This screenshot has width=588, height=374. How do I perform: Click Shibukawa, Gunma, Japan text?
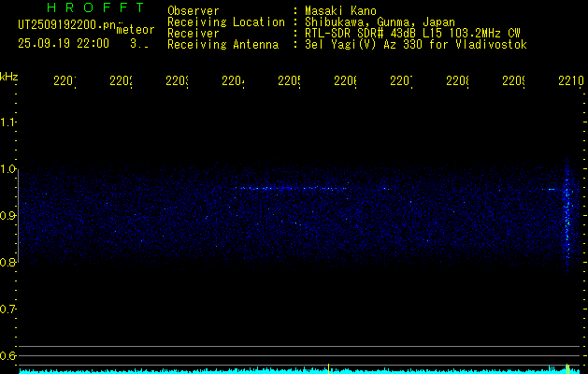tap(380, 22)
